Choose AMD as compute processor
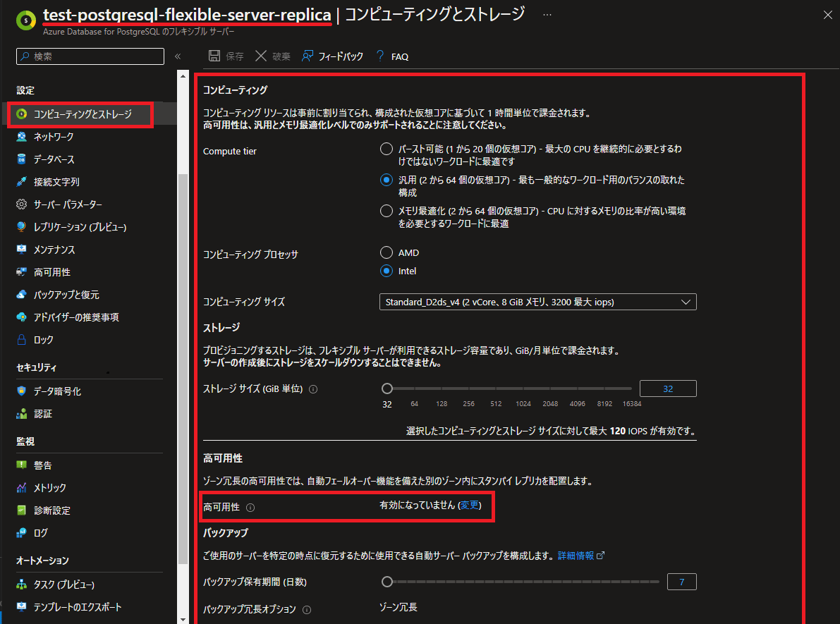This screenshot has height=624, width=840. click(386, 252)
